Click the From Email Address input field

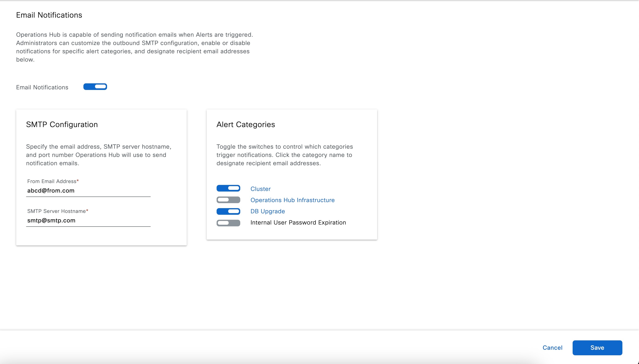88,191
